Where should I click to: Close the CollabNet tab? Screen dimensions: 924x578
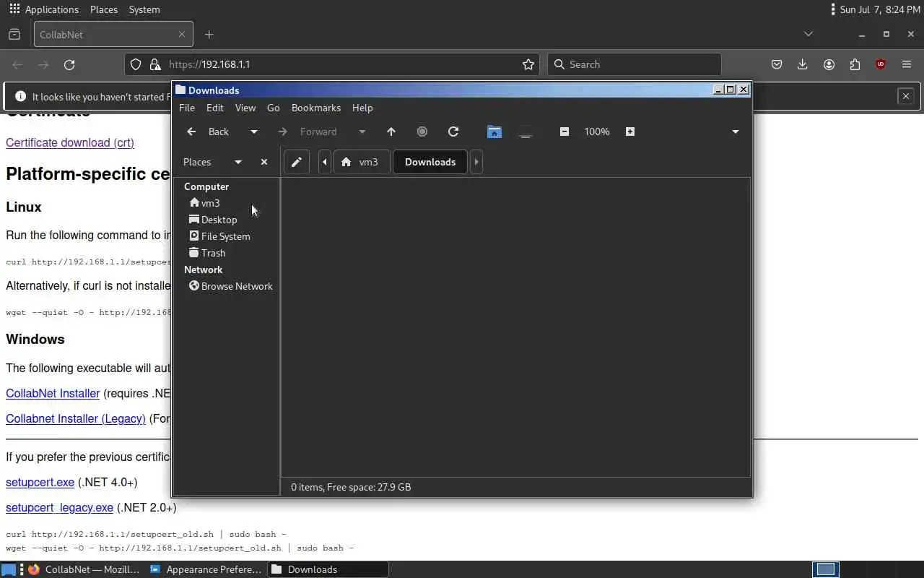(x=181, y=34)
